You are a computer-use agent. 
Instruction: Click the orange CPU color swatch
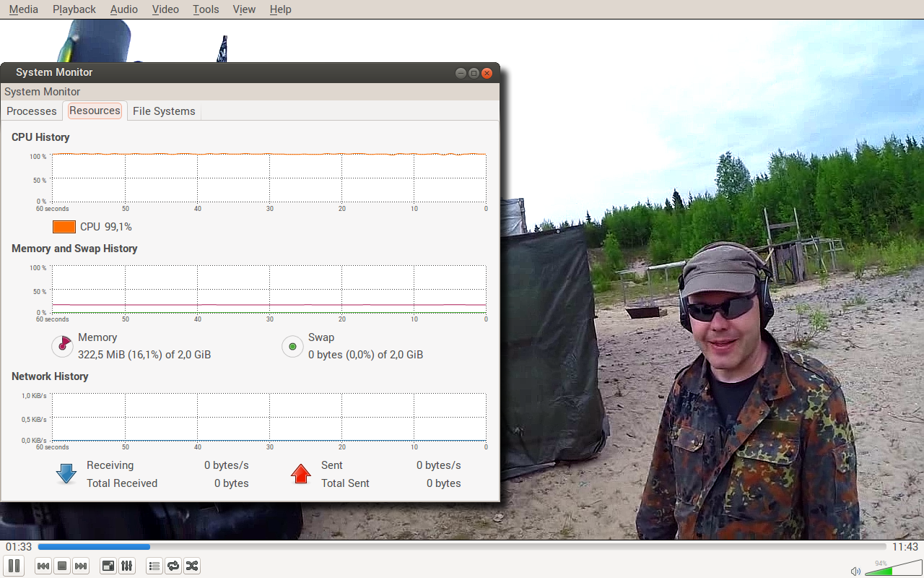point(64,227)
